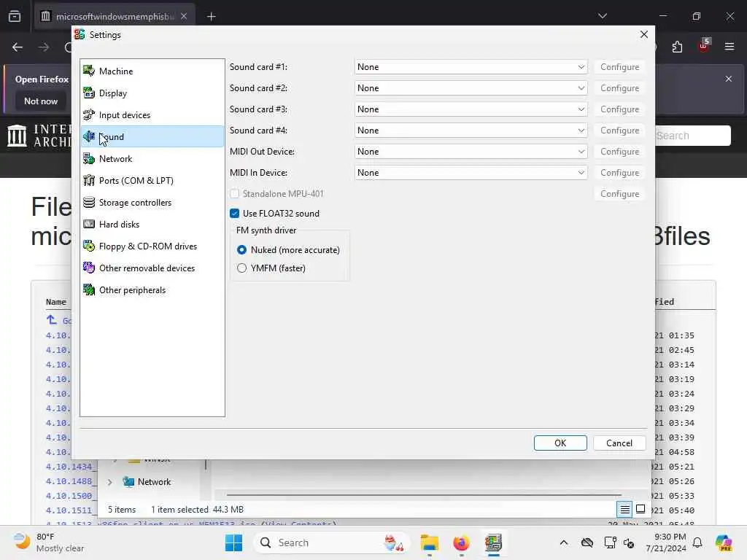This screenshot has height=560, width=747.
Task: Click the 86Box taskbar icon
Action: click(493, 542)
